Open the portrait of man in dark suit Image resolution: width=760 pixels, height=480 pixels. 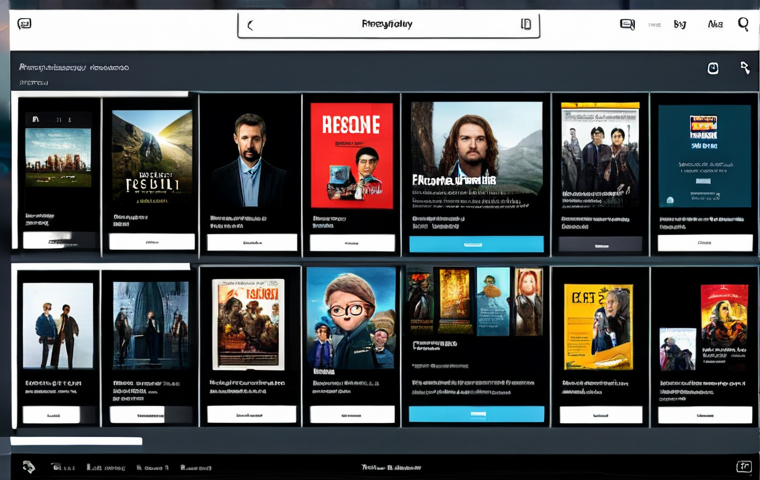coord(250,159)
